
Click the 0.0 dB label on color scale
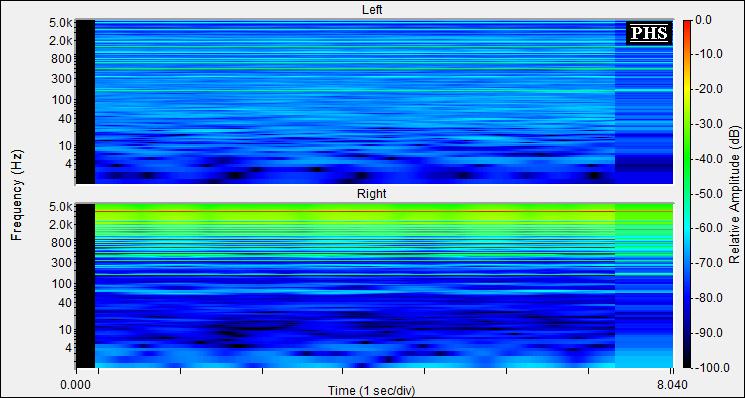[702, 20]
